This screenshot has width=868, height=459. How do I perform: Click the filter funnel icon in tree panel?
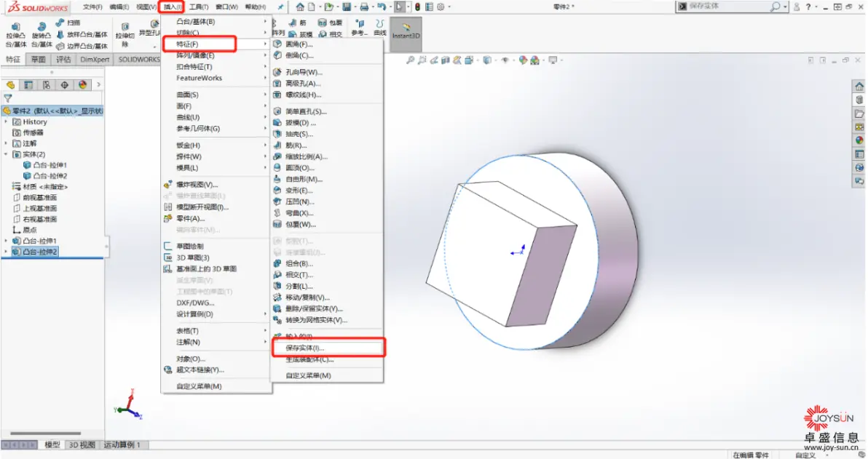click(8, 98)
